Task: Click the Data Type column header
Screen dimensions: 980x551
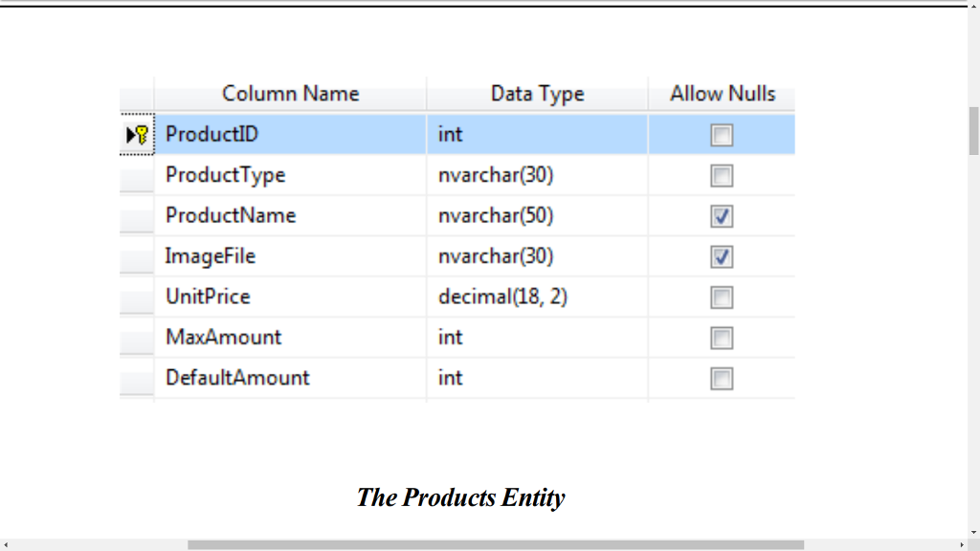Action: (537, 94)
